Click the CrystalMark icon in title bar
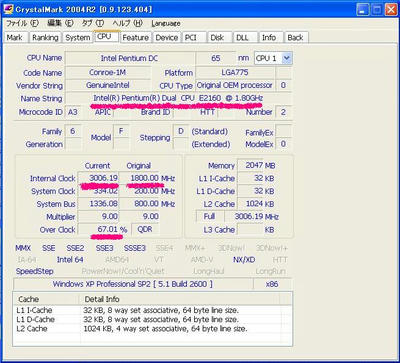This screenshot has height=363, width=400. (x=8, y=9)
